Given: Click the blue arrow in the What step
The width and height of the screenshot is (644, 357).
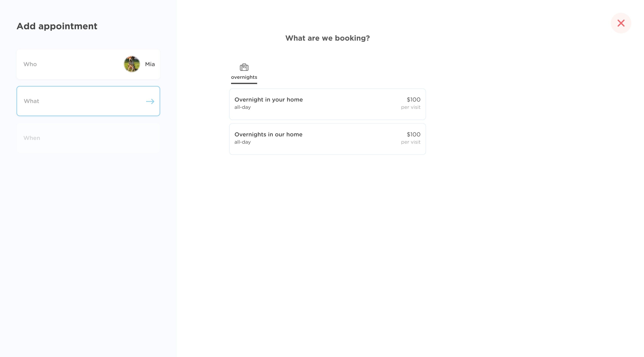Looking at the screenshot, I should click(x=150, y=101).
